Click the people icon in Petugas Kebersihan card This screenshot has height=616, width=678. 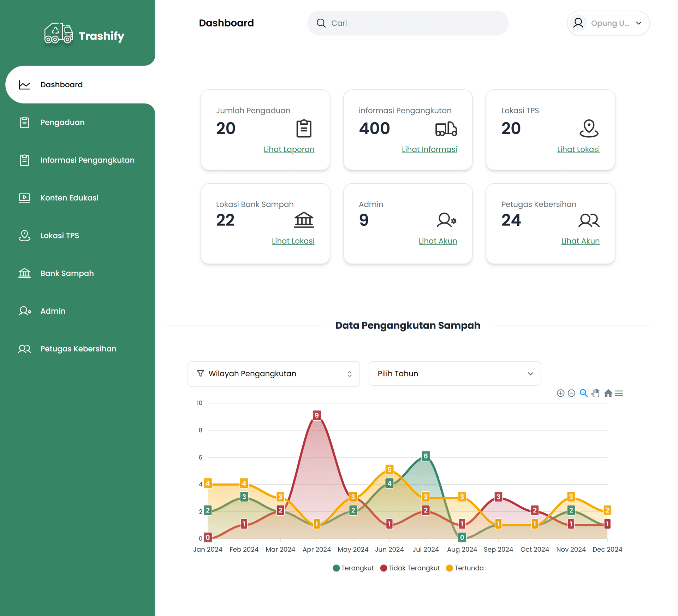coord(589,220)
